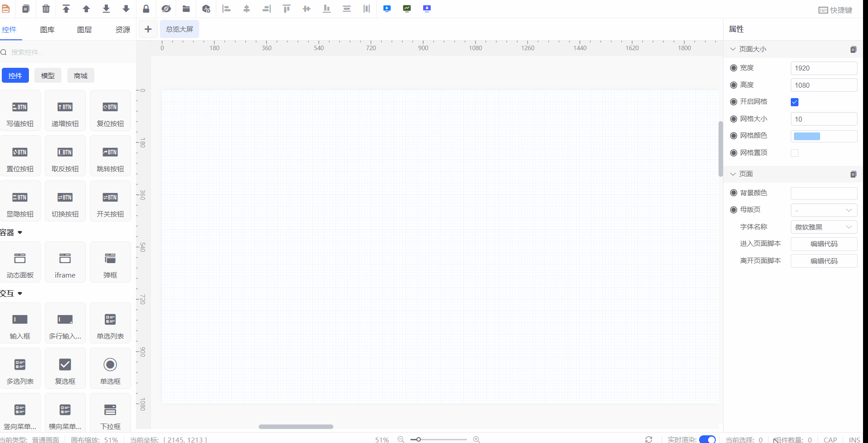Viewport: 868px width, 443px height.
Task: Select the 开关按钮 (switch button) control
Action: click(110, 201)
